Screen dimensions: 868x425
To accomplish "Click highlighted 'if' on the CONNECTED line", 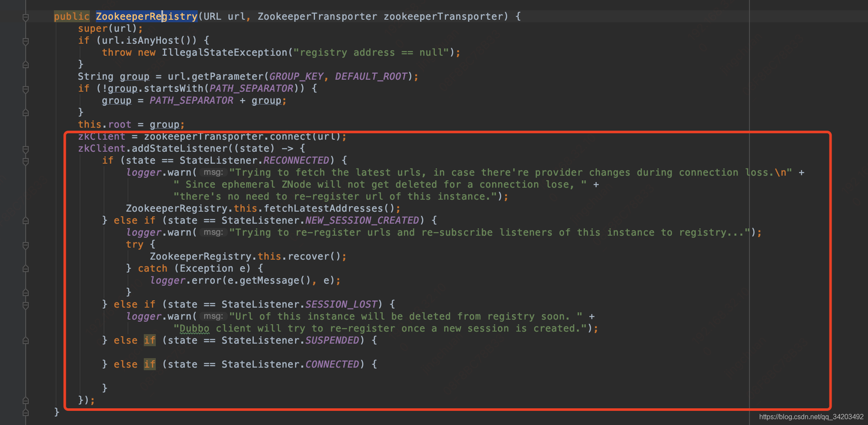I will point(150,364).
